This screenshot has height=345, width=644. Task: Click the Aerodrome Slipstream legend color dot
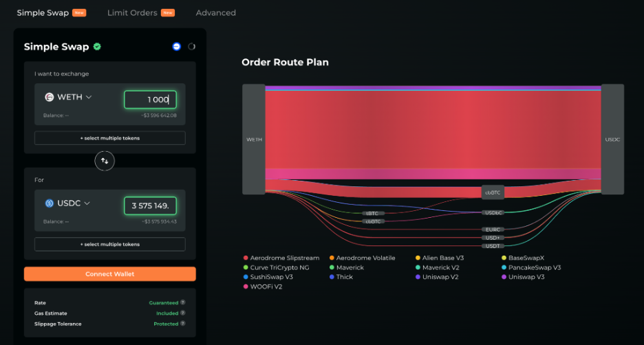(246, 258)
